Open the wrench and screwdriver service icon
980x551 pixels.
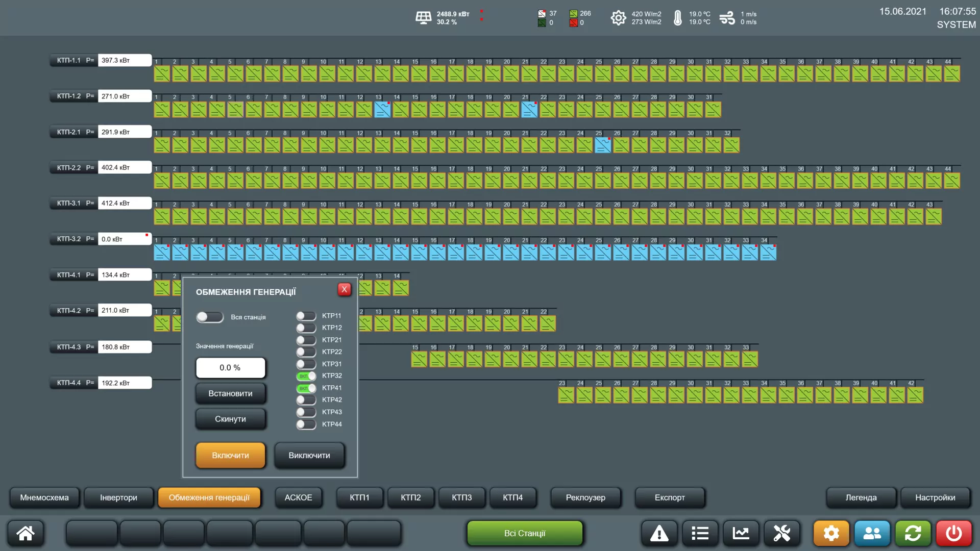pyautogui.click(x=781, y=534)
